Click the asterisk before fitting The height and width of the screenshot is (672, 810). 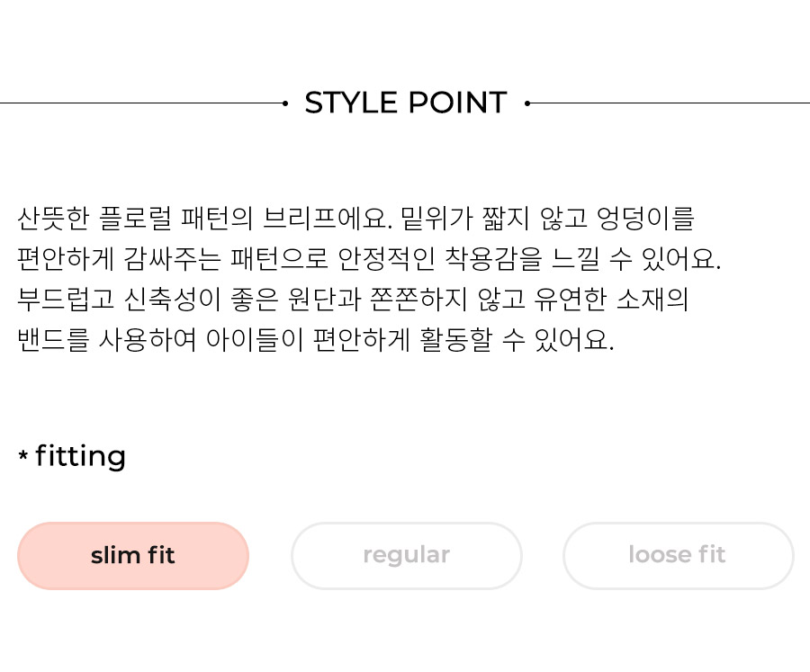pos(22,455)
